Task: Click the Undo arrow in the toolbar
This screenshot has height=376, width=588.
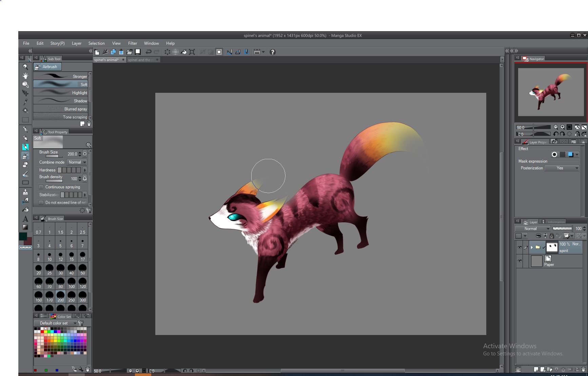Action: click(x=148, y=52)
